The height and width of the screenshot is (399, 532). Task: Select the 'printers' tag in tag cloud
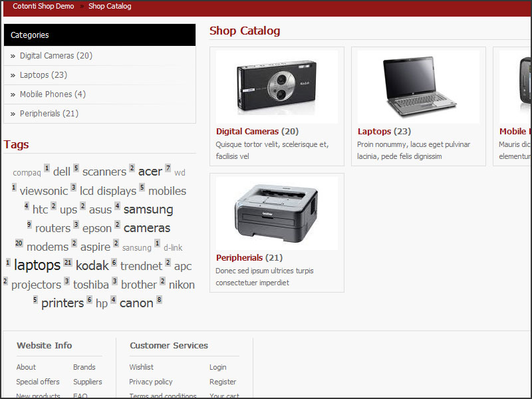[63, 304]
